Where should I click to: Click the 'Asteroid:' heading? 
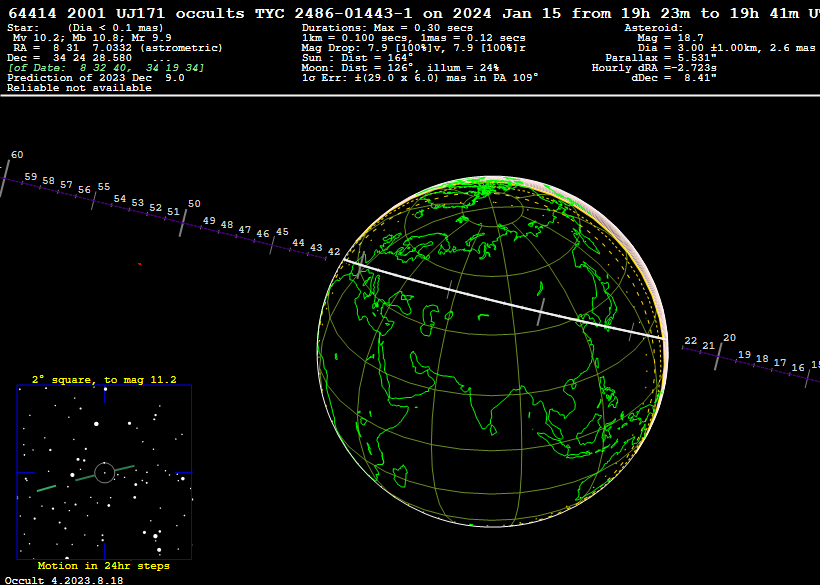pyautogui.click(x=654, y=28)
